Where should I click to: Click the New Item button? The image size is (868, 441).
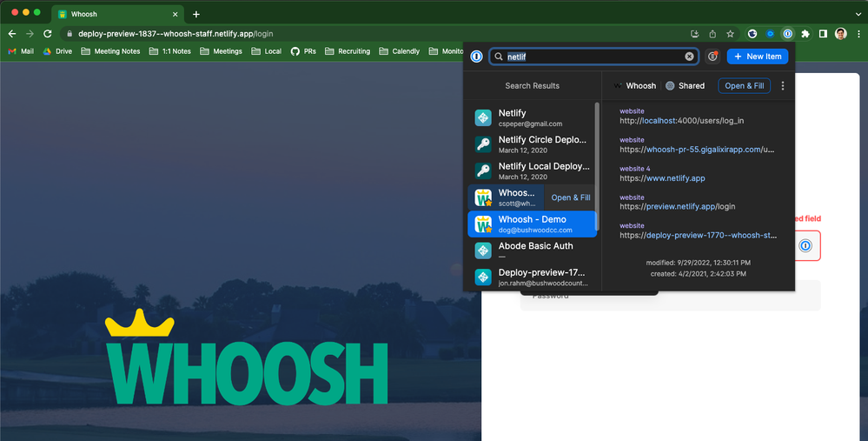[x=757, y=57]
